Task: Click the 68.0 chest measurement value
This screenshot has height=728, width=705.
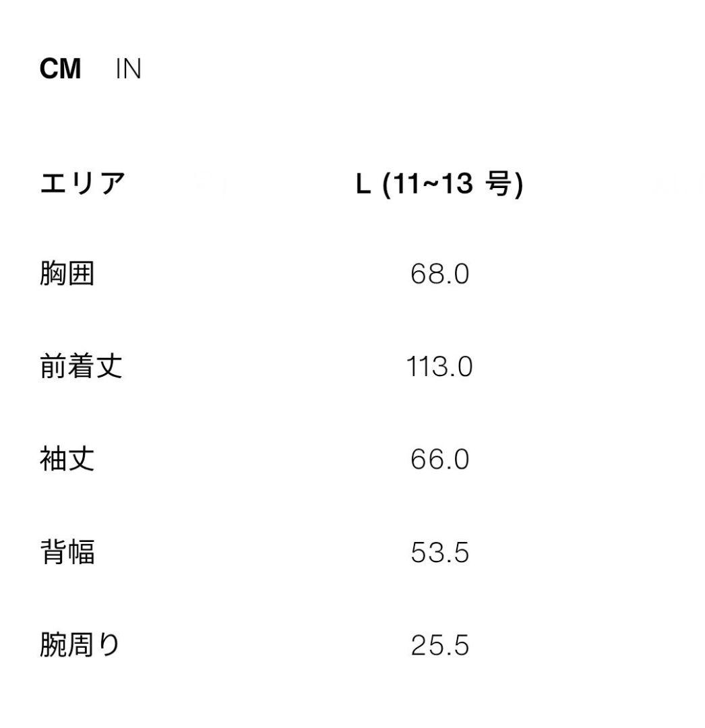Action: [x=441, y=274]
